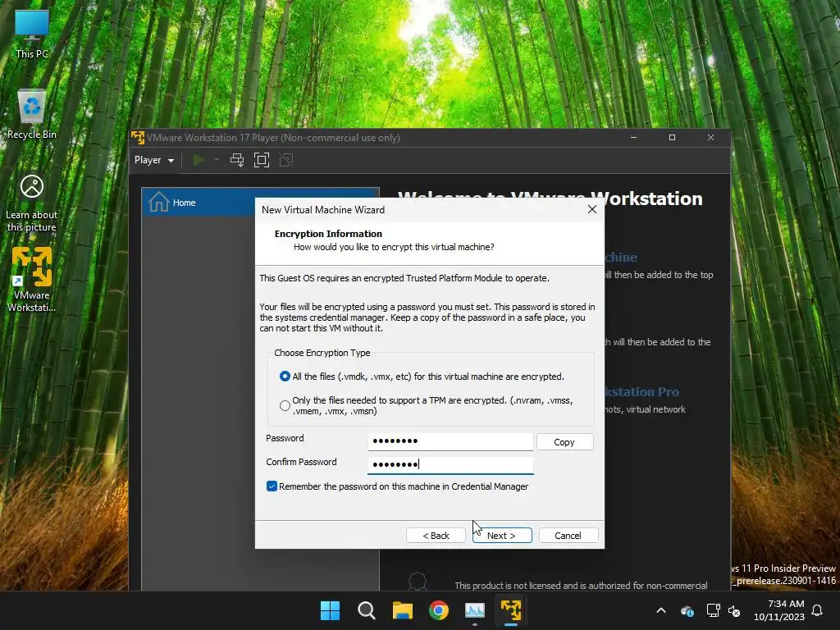Focus the Password input field

(450, 441)
